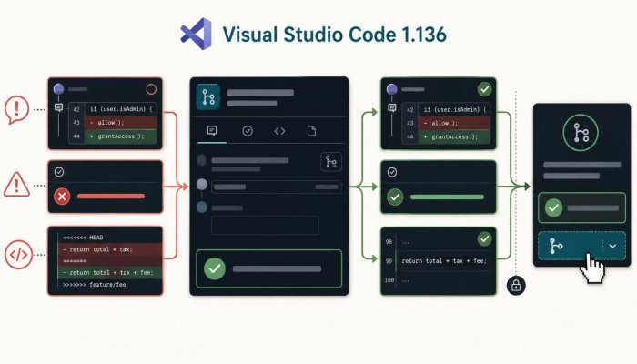Click the red exclamation speech bubble icon

tap(16, 110)
